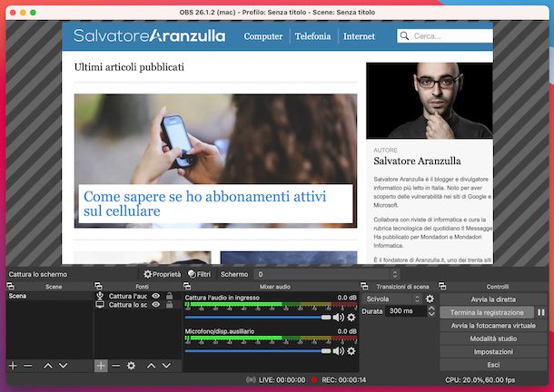
Task: Remove selected scene with minus icon
Action: pyautogui.click(x=28, y=366)
